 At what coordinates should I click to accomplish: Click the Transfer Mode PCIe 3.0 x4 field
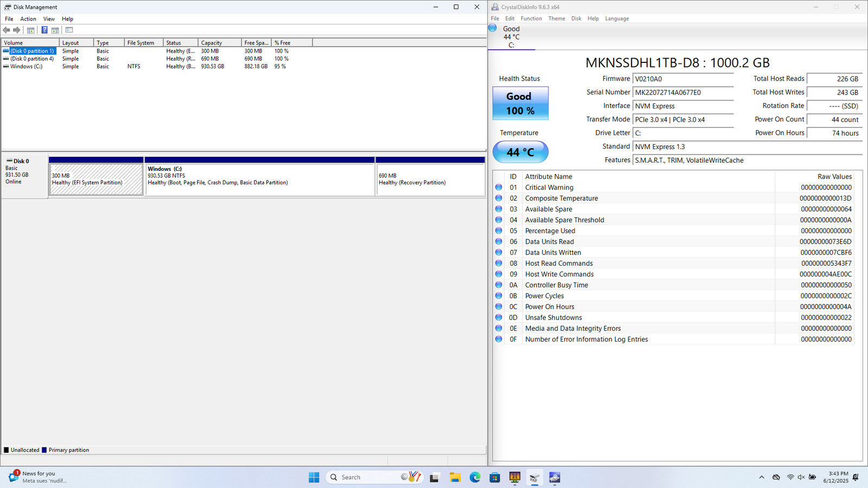point(683,119)
